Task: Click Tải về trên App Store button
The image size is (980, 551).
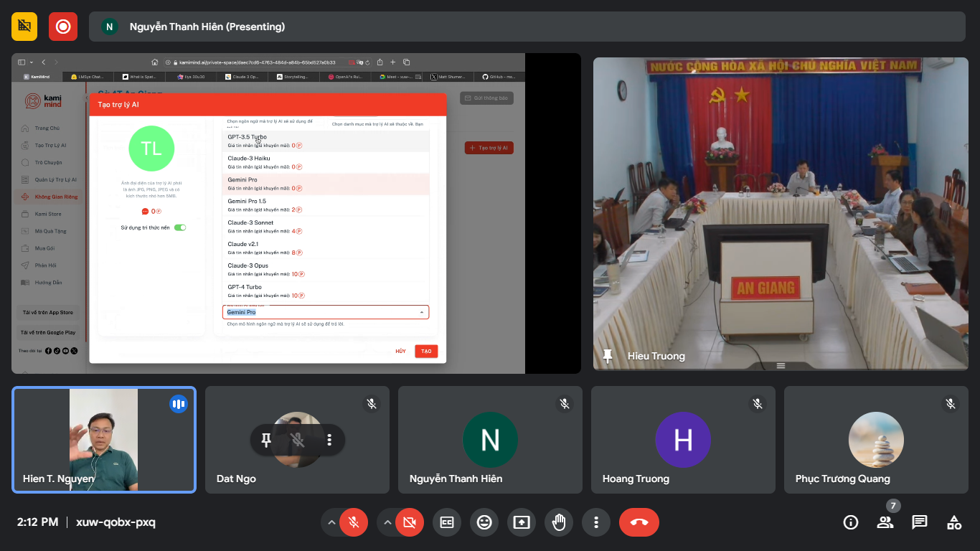Action: point(48,313)
